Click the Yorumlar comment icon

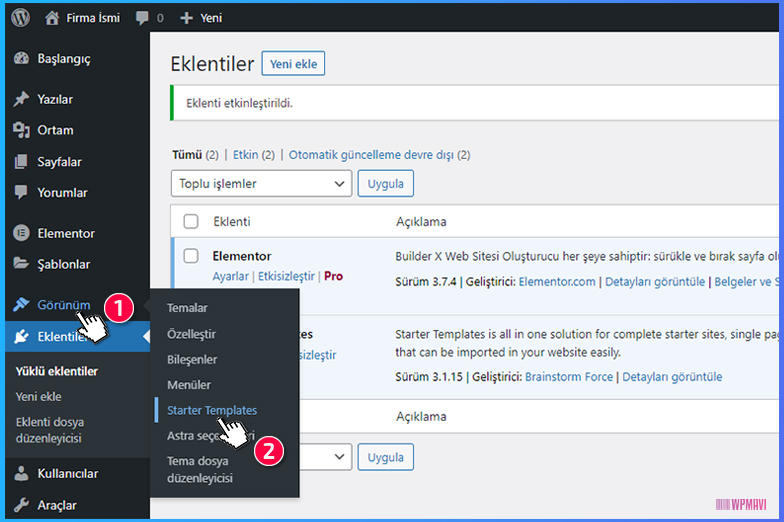[x=21, y=192]
